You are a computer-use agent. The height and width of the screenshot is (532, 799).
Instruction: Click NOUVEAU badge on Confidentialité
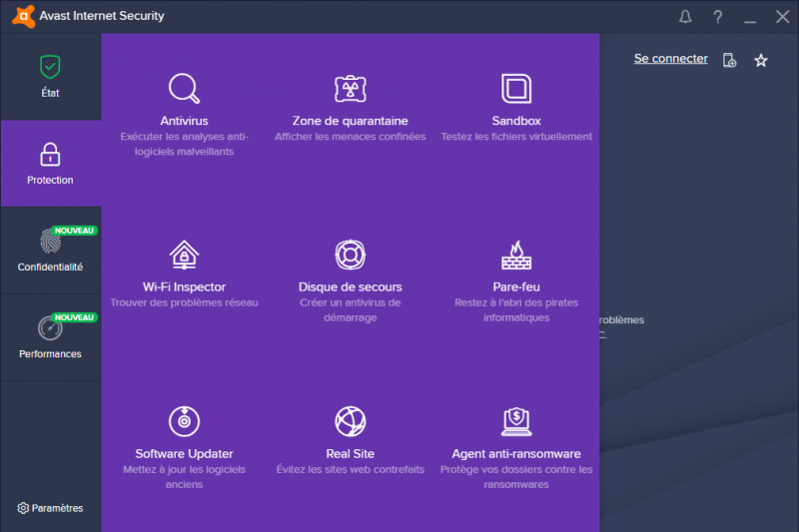point(74,231)
